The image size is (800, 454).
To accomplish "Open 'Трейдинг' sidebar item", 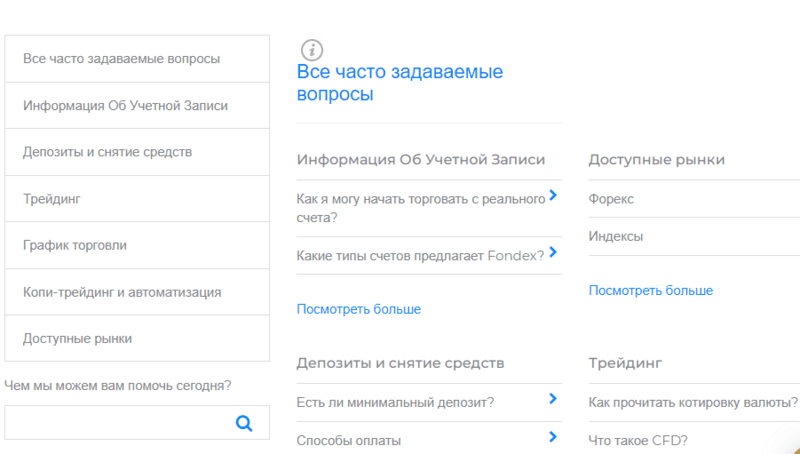I will coord(137,198).
